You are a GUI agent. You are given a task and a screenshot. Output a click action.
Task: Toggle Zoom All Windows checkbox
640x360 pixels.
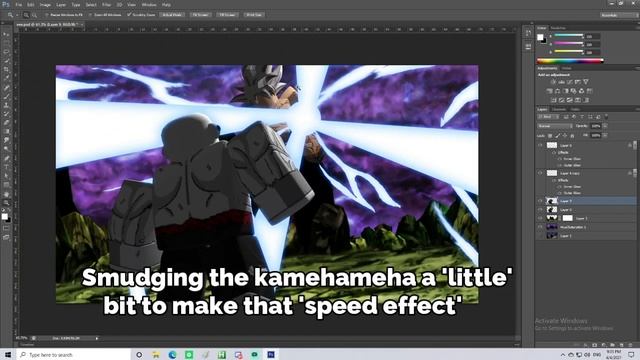(x=90, y=15)
